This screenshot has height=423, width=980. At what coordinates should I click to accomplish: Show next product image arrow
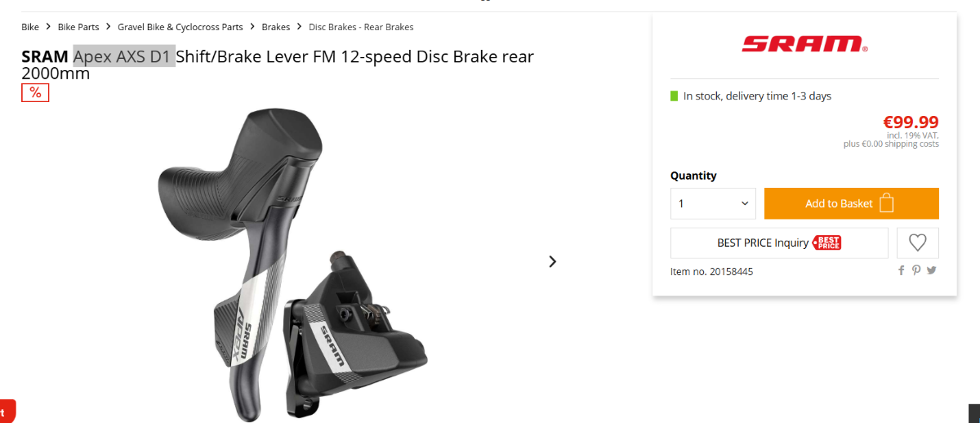click(x=553, y=261)
